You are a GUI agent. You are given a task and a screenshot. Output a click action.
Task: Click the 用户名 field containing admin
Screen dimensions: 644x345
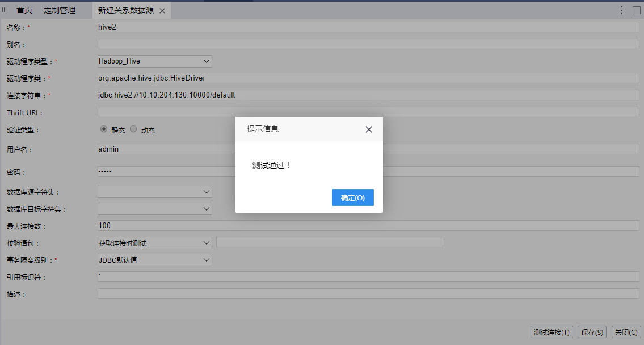pos(368,149)
